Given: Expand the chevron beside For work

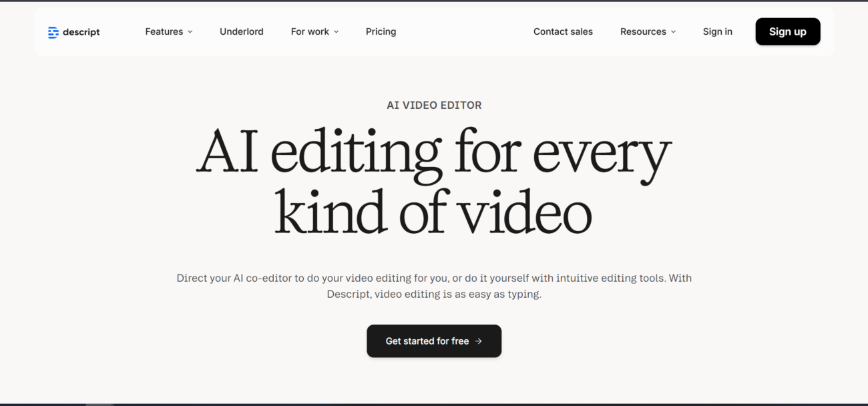Looking at the screenshot, I should point(336,32).
